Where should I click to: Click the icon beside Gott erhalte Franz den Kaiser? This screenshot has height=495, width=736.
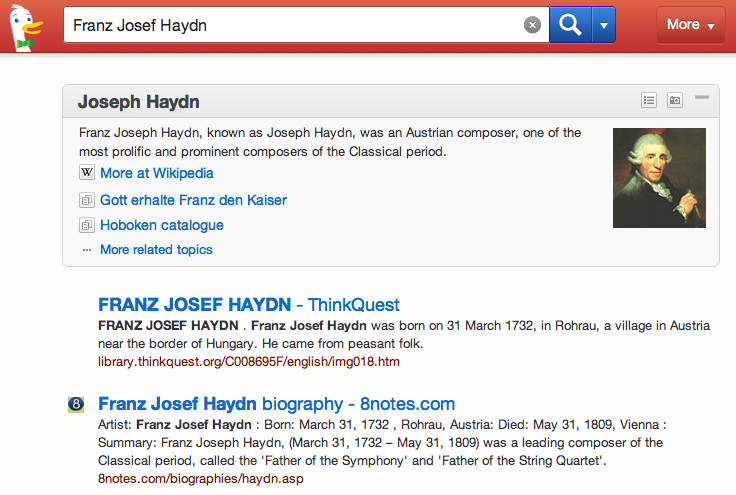coord(87,200)
